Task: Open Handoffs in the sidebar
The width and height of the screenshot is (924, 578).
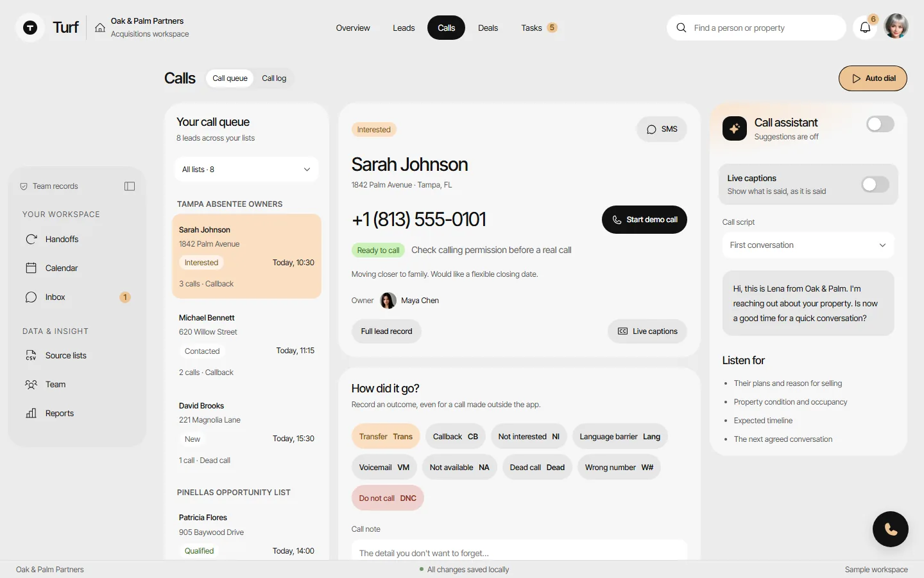Action: pos(77,239)
